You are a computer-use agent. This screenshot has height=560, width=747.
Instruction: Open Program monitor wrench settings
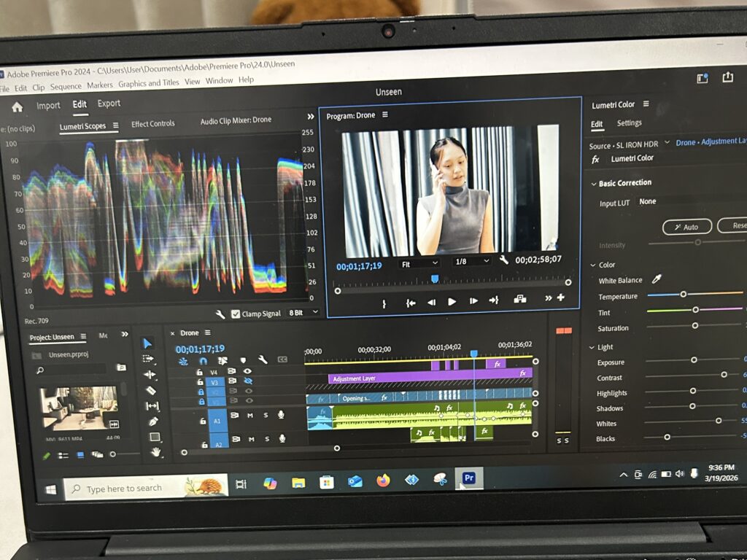click(503, 260)
